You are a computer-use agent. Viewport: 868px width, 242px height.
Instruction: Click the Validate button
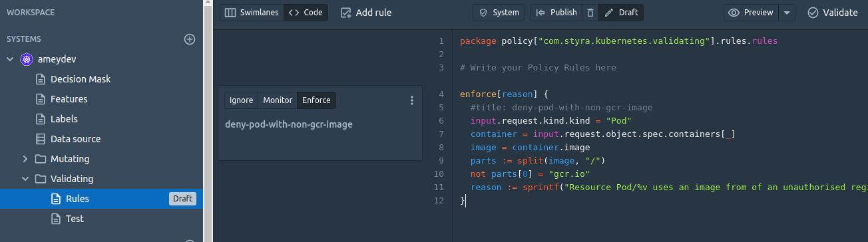click(x=832, y=13)
